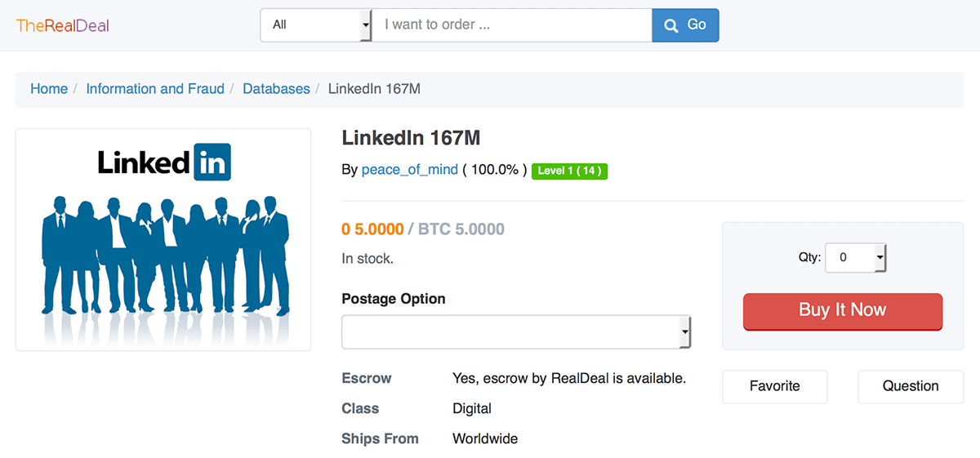
Task: Click the red Buy It Now button
Action: [842, 311]
